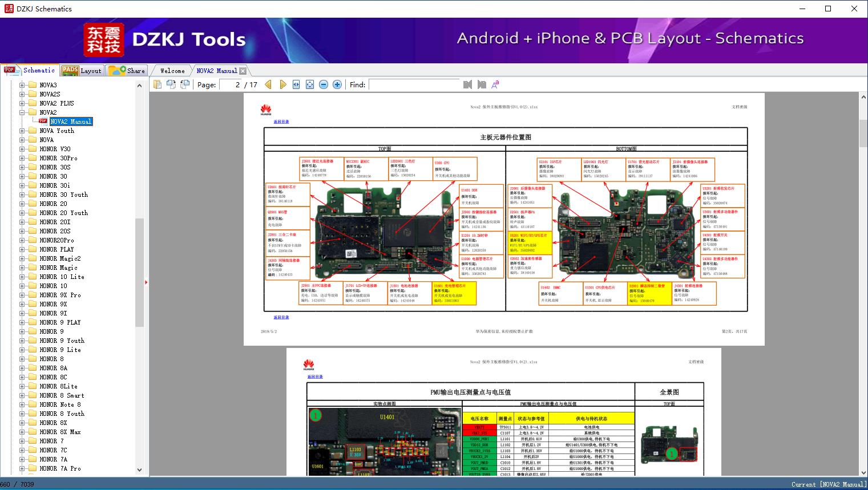Go to the previous page
The width and height of the screenshot is (868, 490).
click(x=268, y=84)
